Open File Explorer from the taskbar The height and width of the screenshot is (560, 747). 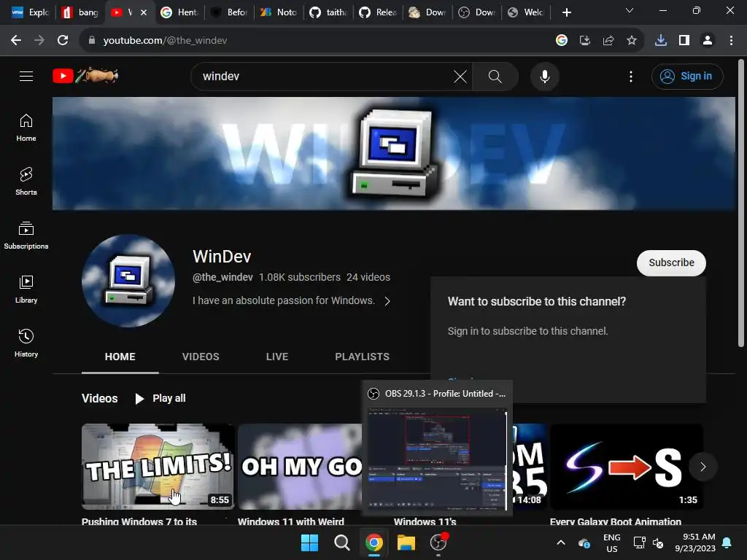pos(406,542)
